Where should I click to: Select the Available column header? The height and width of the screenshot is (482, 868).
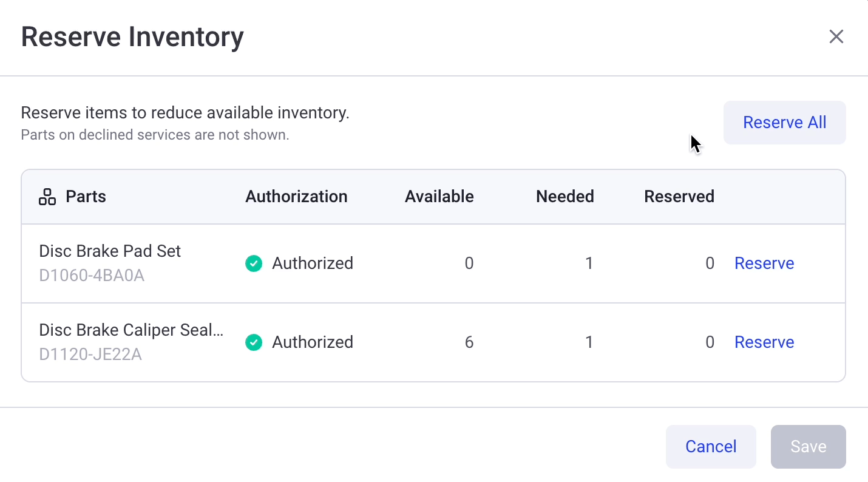(x=439, y=196)
